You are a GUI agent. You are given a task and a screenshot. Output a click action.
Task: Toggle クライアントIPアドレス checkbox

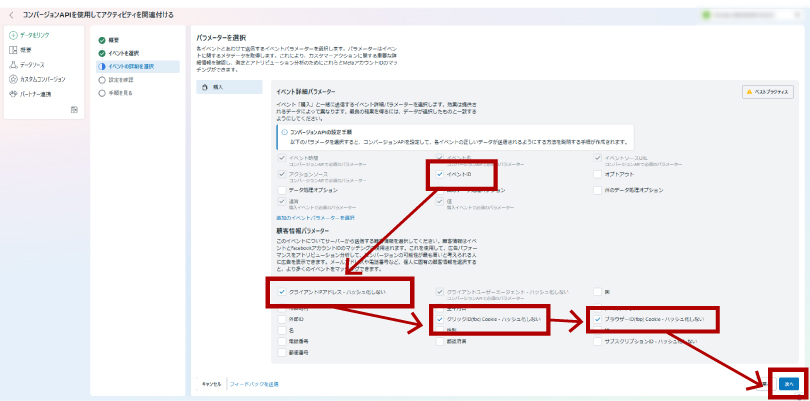[282, 292]
